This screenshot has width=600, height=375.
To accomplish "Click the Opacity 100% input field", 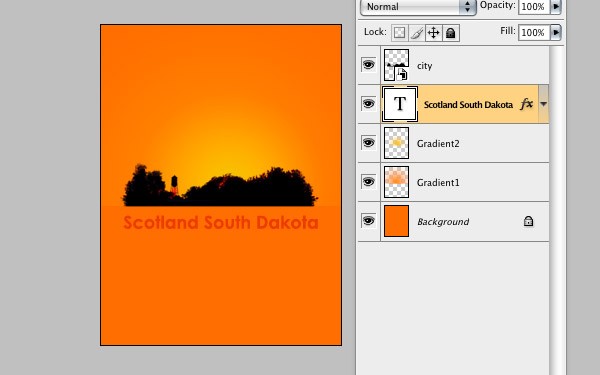I will click(x=534, y=7).
